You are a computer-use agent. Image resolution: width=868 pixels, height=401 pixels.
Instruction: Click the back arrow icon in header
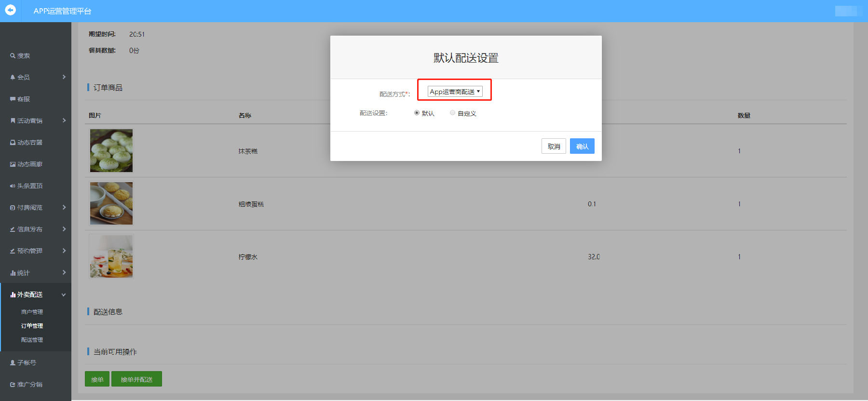tap(10, 10)
